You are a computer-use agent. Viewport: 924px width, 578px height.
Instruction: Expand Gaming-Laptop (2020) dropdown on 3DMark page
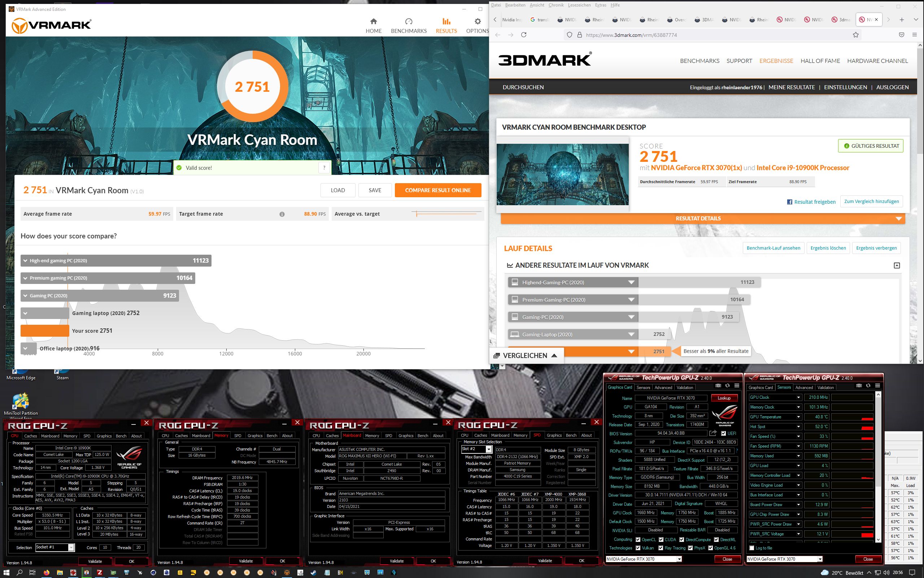[631, 335]
